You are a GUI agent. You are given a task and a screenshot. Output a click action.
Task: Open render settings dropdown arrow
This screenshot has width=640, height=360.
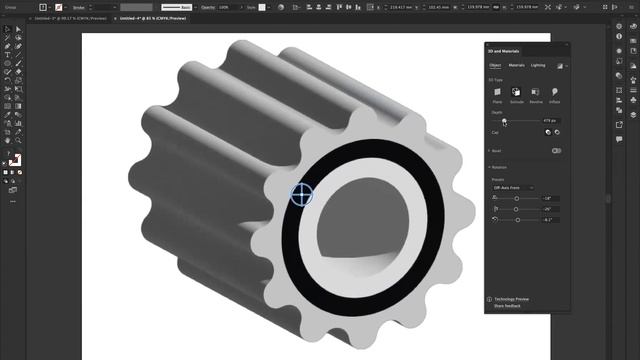567,66
